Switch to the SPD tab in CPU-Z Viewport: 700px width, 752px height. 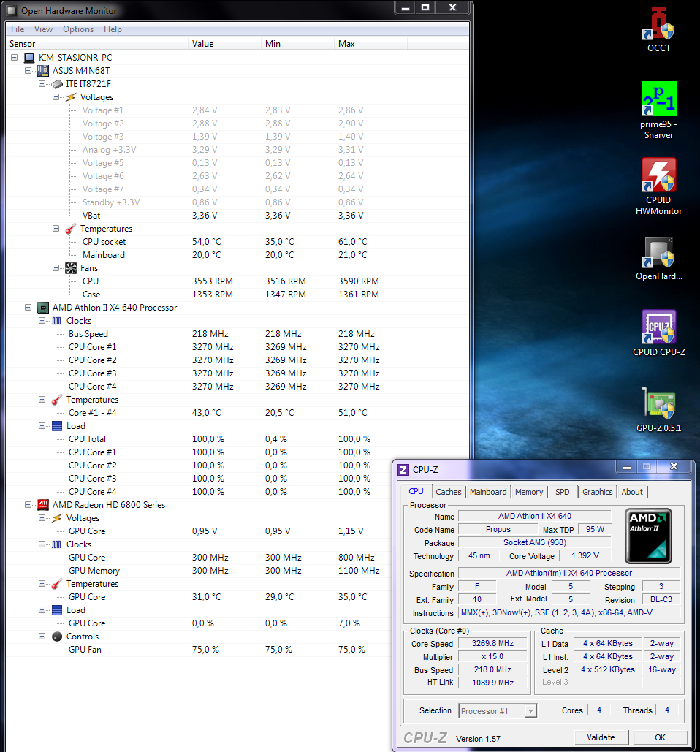tap(563, 492)
